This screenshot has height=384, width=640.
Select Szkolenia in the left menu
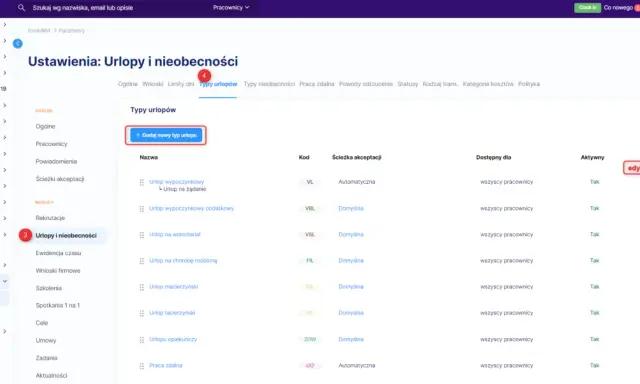(x=49, y=288)
